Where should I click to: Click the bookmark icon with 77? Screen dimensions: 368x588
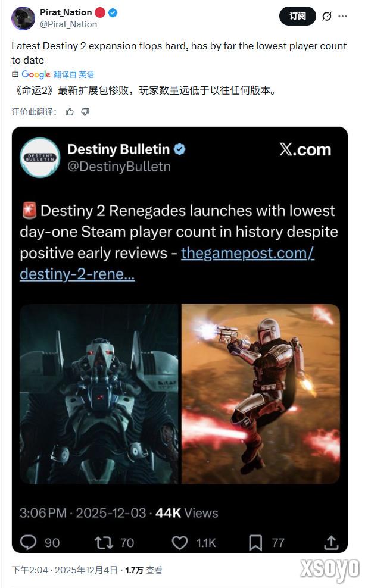[255, 543]
